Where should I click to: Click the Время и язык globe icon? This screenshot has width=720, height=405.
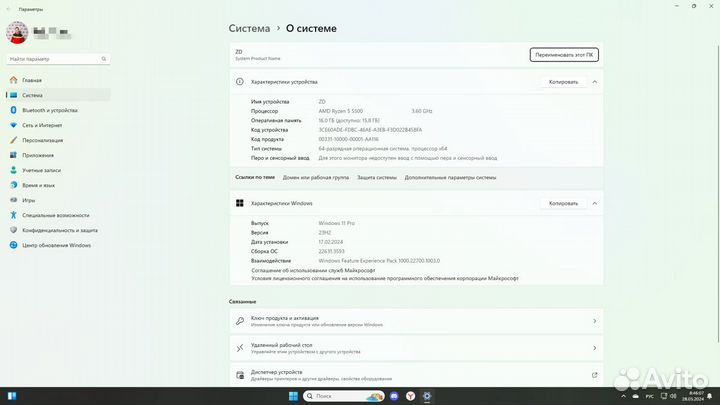tap(13, 185)
